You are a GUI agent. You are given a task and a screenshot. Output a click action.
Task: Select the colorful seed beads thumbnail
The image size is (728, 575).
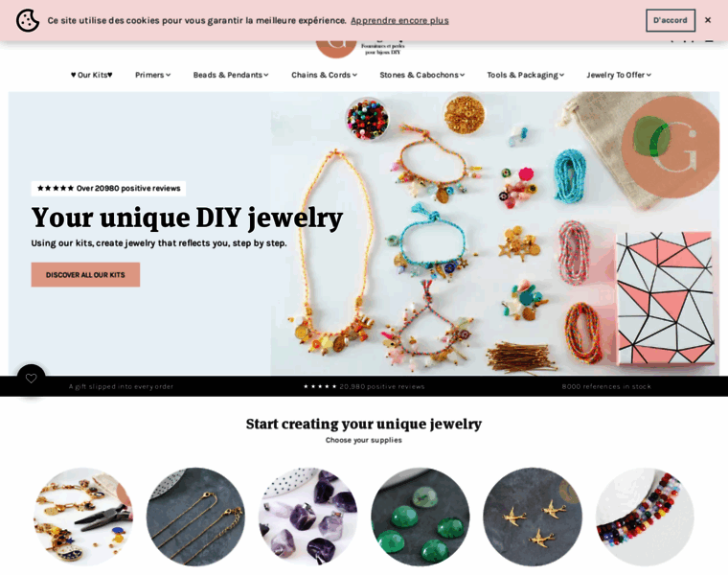[x=645, y=517]
